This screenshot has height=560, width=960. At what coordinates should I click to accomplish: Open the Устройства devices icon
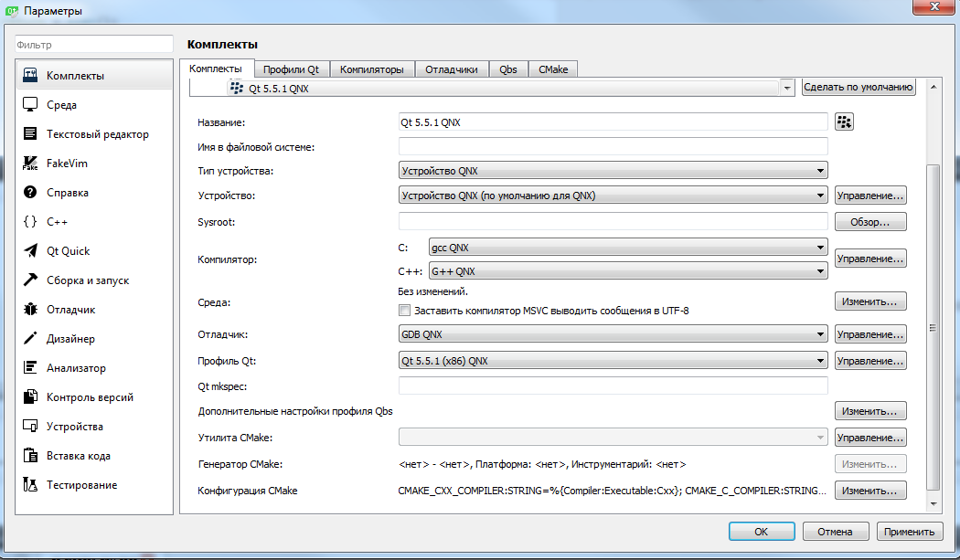(x=30, y=426)
